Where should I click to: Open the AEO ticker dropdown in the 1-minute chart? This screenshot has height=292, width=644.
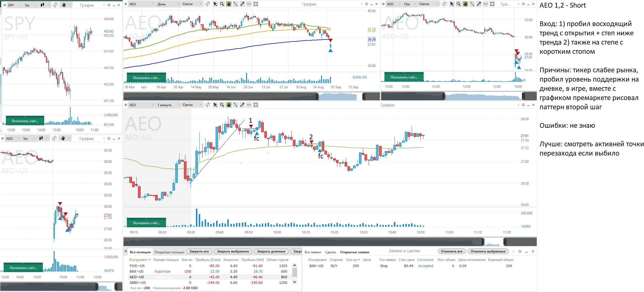141,105
